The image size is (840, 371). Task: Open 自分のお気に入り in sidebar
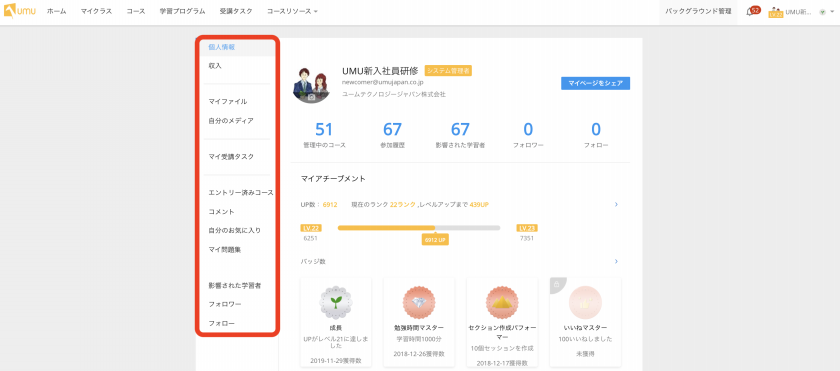point(235,231)
